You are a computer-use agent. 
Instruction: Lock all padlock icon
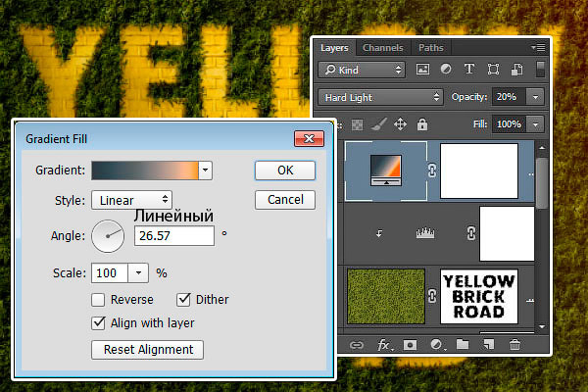coord(422,124)
